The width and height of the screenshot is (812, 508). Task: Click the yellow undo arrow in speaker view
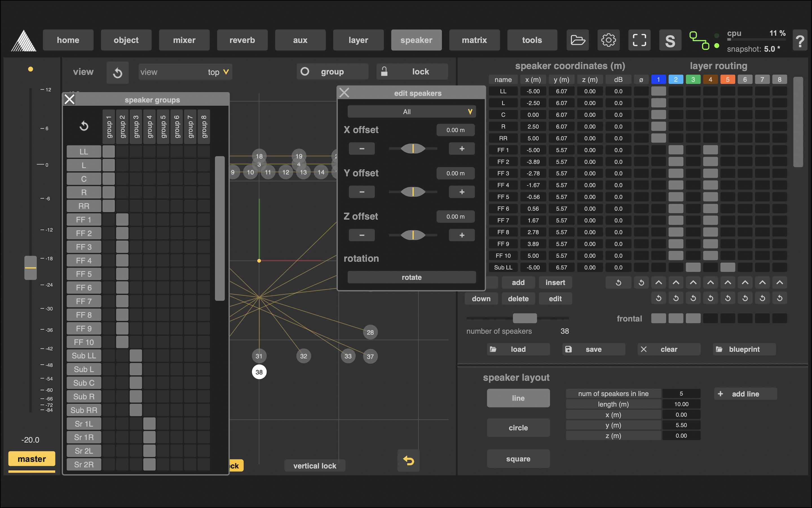click(x=408, y=460)
